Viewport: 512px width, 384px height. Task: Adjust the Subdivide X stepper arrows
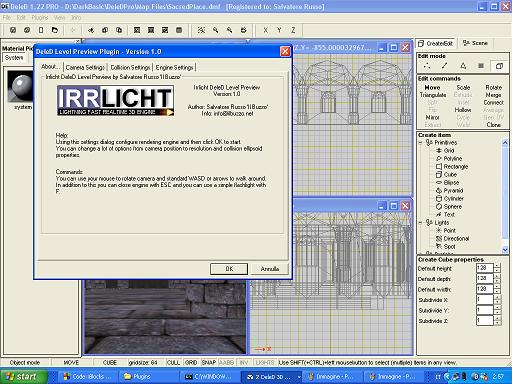coord(497,300)
